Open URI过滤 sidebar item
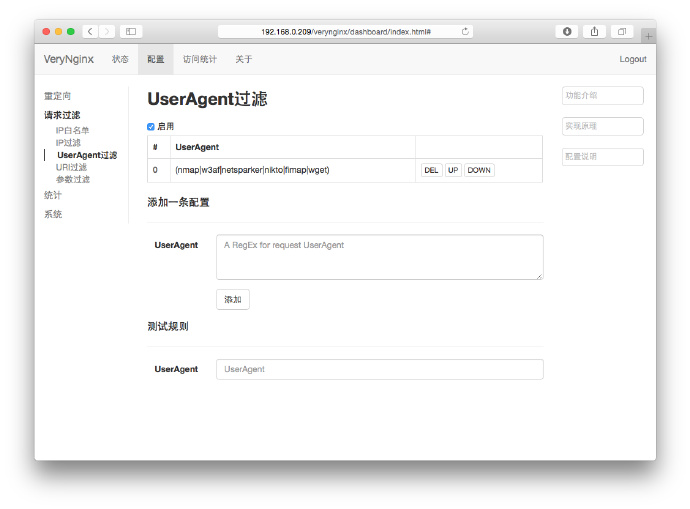Viewport: 690px width, 509px height. pos(71,167)
